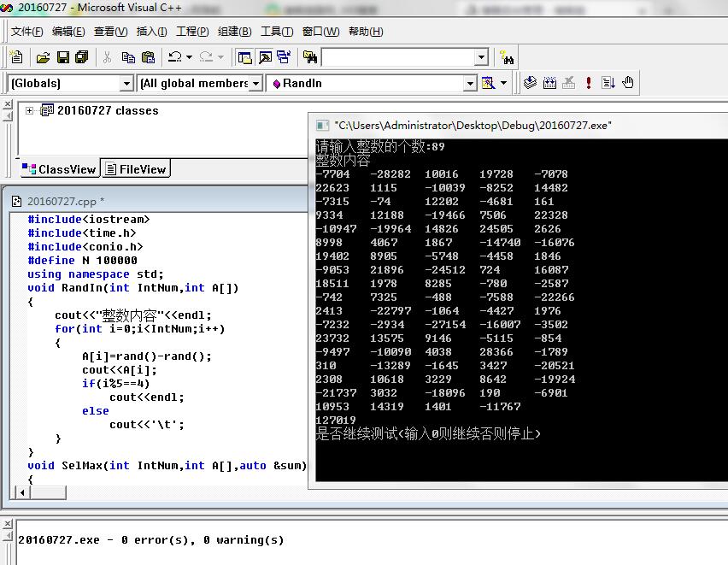Save all files icon
The image size is (728, 565).
pos(82,57)
